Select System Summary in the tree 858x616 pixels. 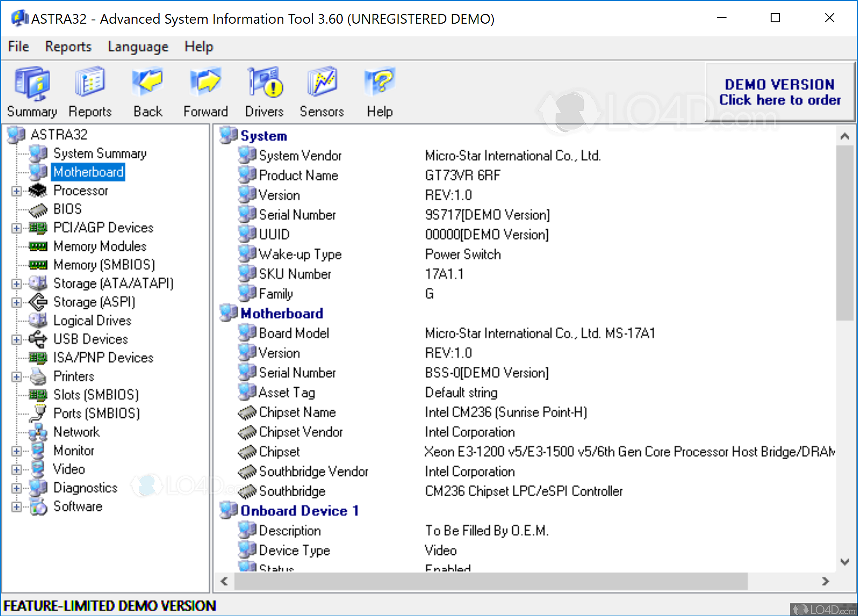[x=100, y=153]
